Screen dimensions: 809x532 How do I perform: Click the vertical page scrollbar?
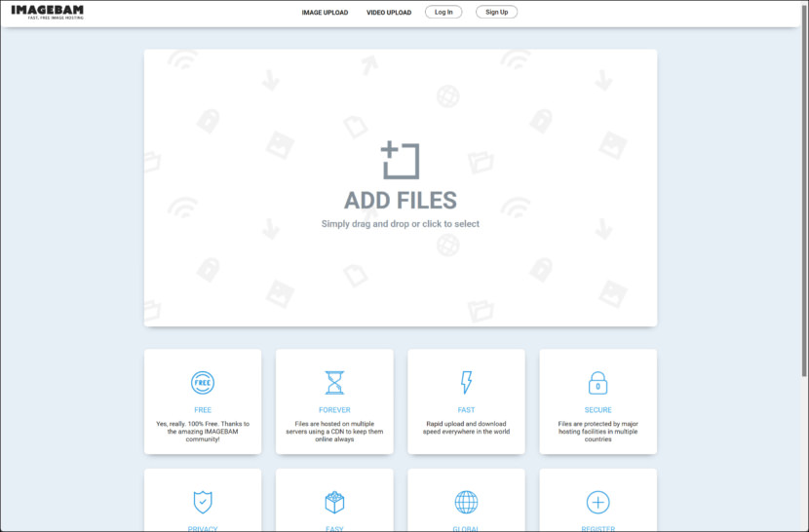(804, 195)
